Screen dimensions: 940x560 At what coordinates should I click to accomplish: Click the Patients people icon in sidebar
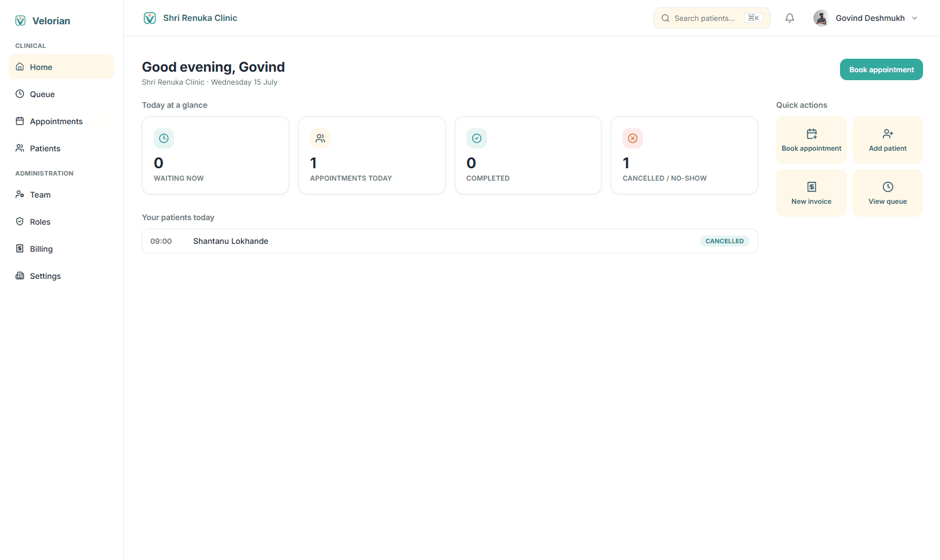pos(20,148)
